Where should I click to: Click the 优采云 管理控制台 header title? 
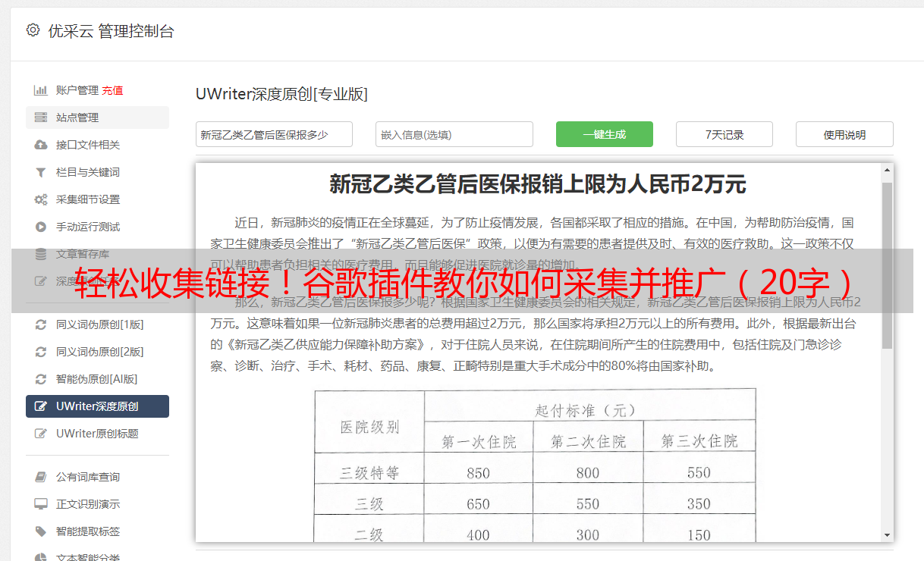[112, 31]
